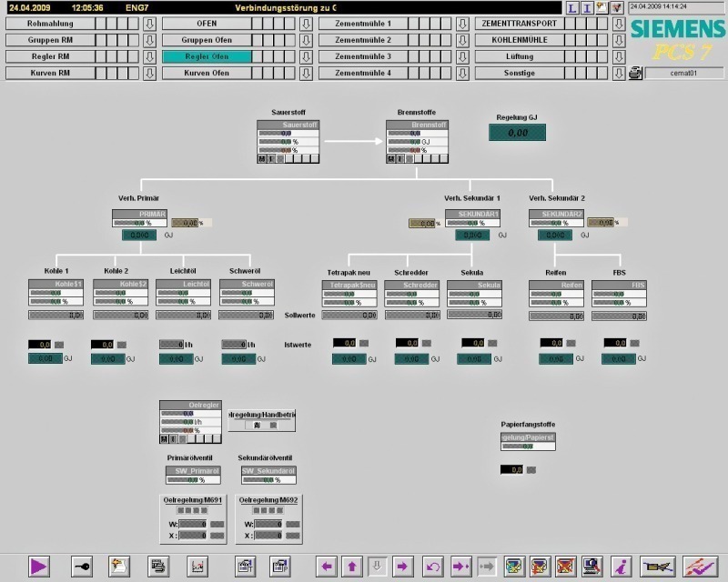
Task: Click the Kurven Ofen button
Action: click(x=207, y=73)
